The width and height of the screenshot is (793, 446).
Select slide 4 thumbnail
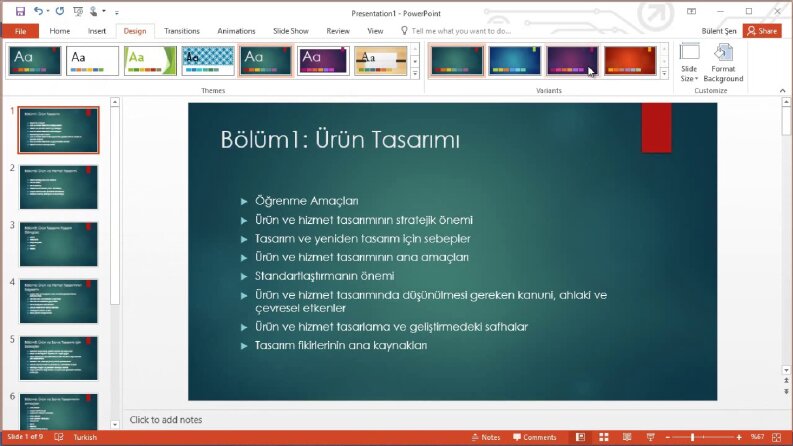[x=59, y=301]
